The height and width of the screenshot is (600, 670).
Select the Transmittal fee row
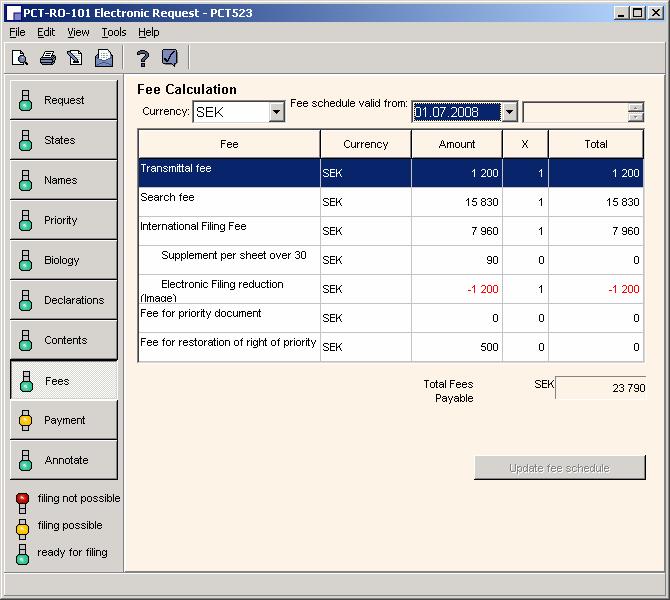click(x=391, y=173)
